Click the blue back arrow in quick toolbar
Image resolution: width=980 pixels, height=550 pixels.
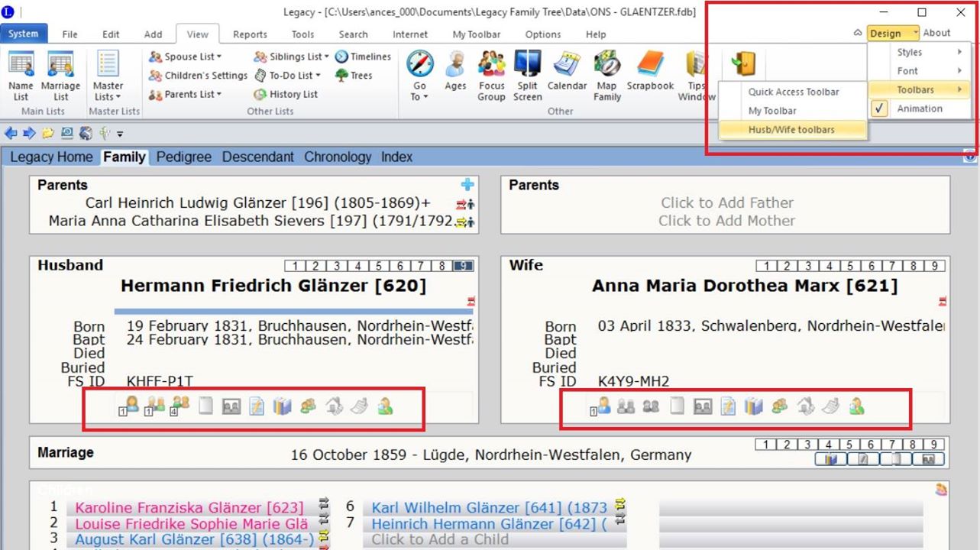(12, 134)
